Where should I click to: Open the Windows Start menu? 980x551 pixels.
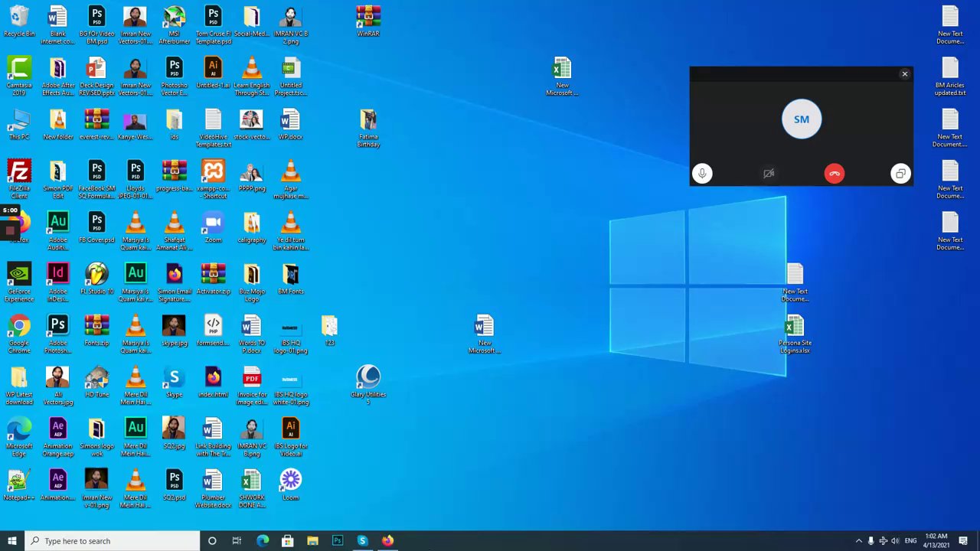pyautogui.click(x=12, y=541)
